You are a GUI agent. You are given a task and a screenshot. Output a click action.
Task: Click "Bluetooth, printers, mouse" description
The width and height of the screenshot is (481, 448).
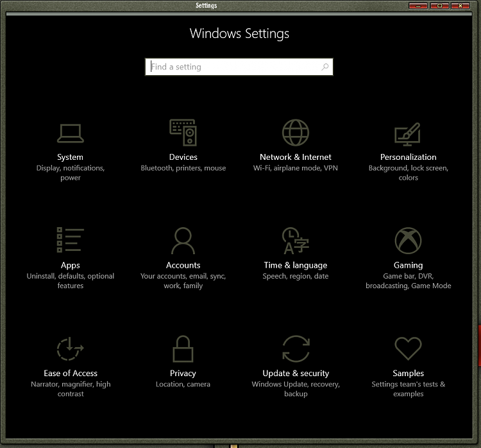click(183, 168)
